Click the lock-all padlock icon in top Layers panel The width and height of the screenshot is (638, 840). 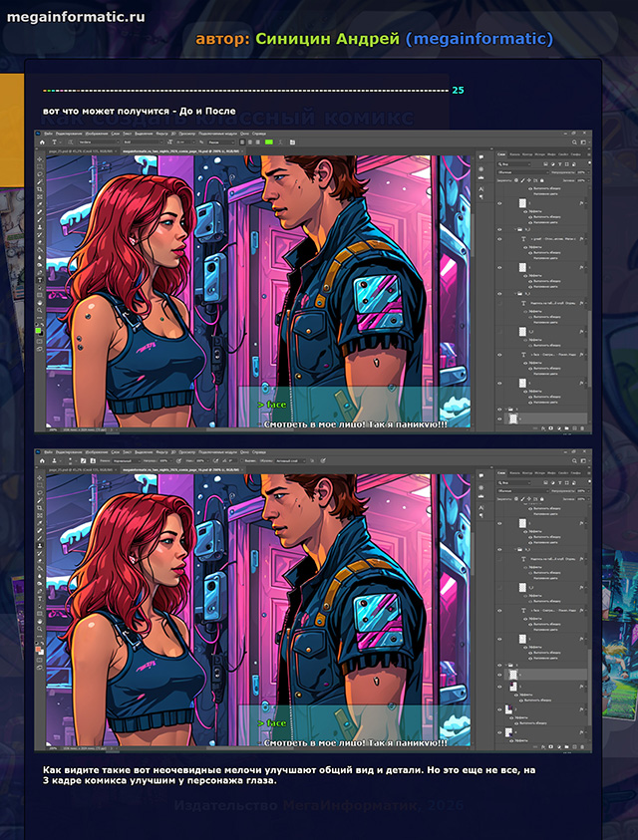(x=541, y=180)
